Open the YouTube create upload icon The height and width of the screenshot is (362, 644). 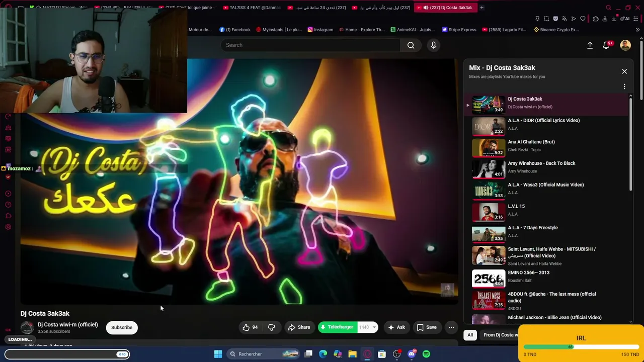[x=590, y=45]
